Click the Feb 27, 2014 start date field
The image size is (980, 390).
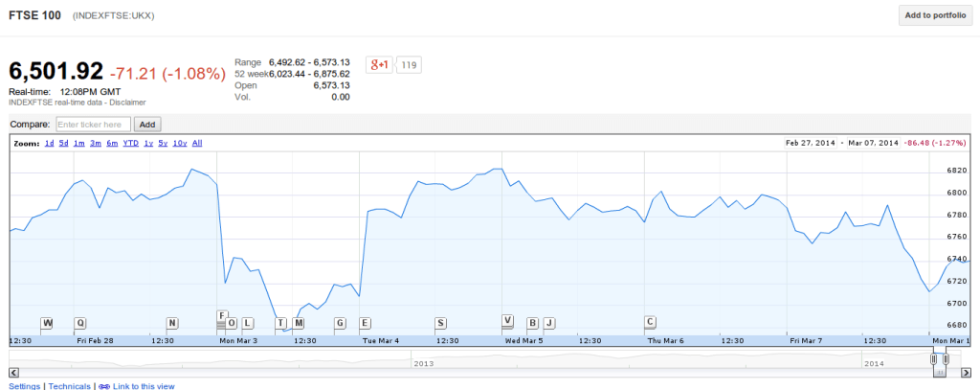[x=812, y=143]
